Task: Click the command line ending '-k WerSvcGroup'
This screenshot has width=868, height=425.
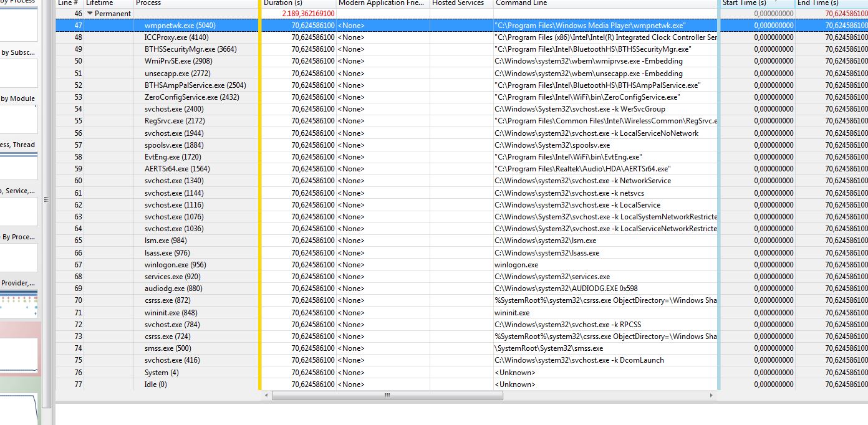Action: click(580, 109)
